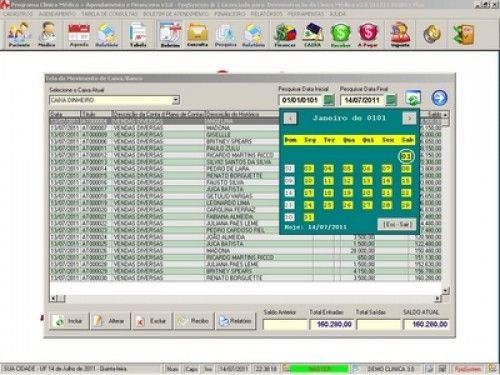
Task: Select day 15 in the calendar
Action: tap(406, 181)
